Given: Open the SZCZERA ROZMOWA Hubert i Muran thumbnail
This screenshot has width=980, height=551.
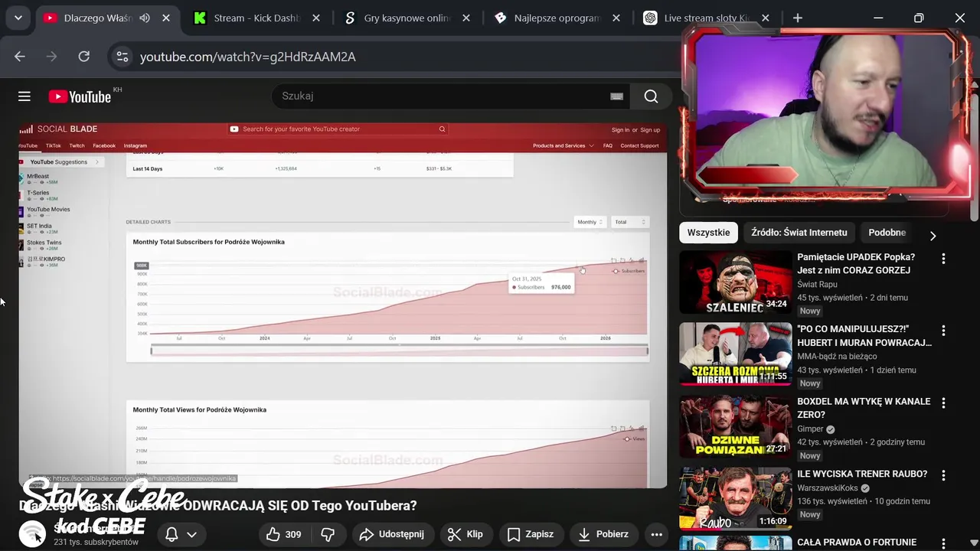Looking at the screenshot, I should (x=736, y=354).
